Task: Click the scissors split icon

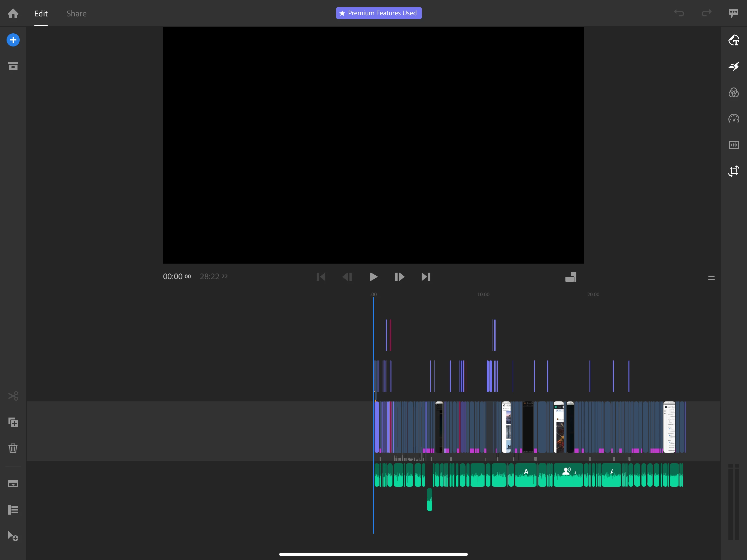Action: coord(13,396)
